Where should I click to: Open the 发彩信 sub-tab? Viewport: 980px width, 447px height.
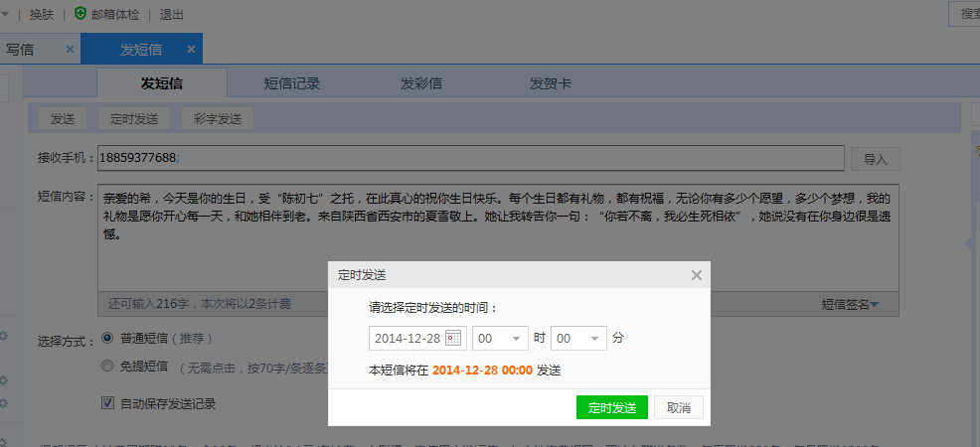[421, 83]
